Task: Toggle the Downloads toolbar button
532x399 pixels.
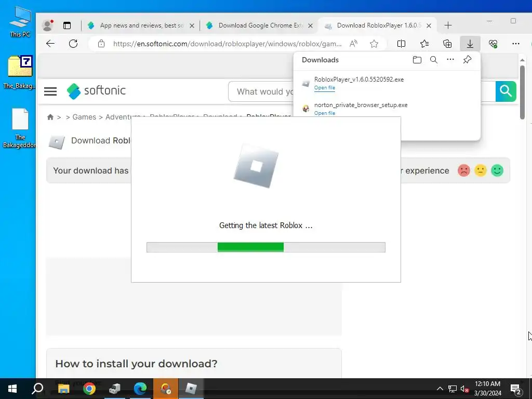Action: point(470,44)
